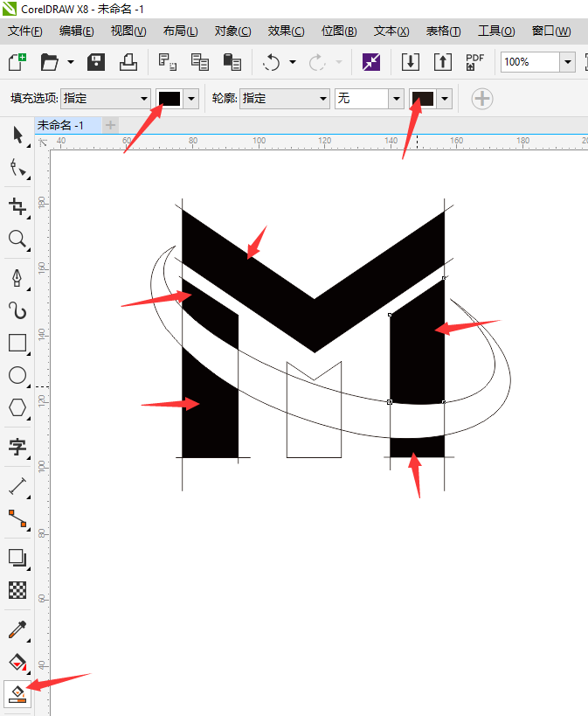The width and height of the screenshot is (588, 716).
Task: Add a new document tab with plus
Action: click(110, 125)
